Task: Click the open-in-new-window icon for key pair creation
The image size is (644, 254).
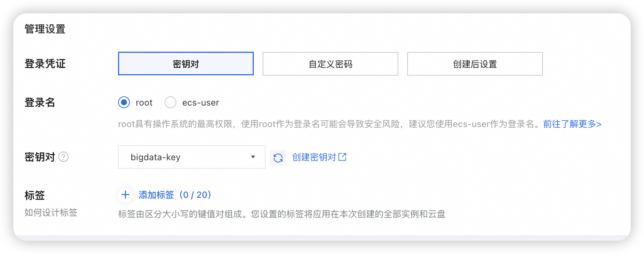Action: pos(343,157)
